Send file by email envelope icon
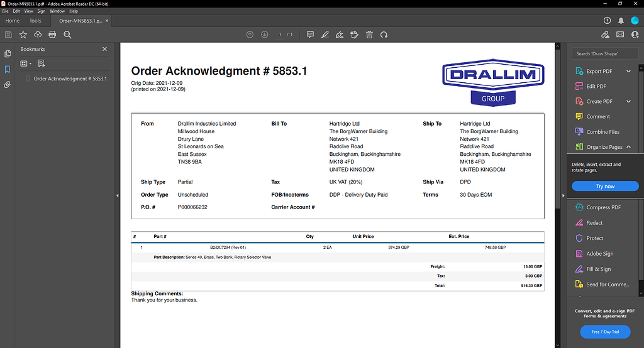 620,35
